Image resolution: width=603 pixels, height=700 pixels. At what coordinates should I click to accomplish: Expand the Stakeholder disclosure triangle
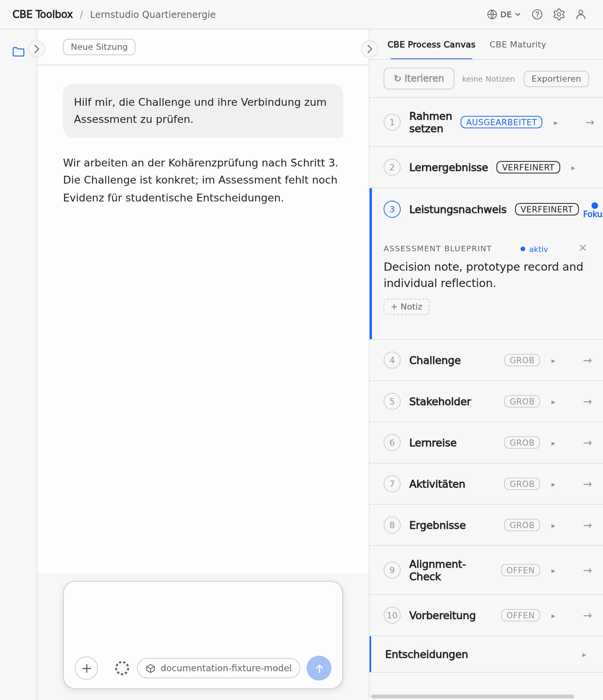click(553, 402)
